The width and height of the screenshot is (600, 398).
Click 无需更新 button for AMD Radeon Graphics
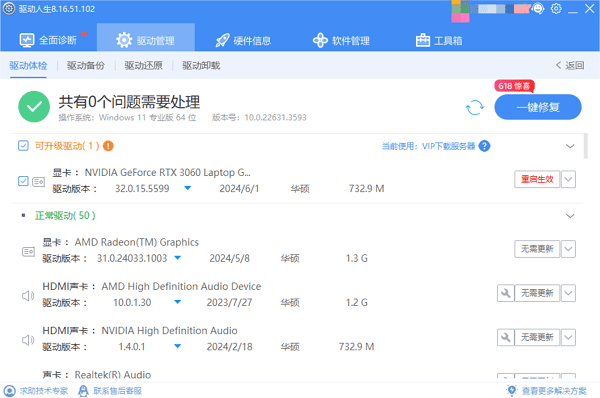pyautogui.click(x=537, y=249)
